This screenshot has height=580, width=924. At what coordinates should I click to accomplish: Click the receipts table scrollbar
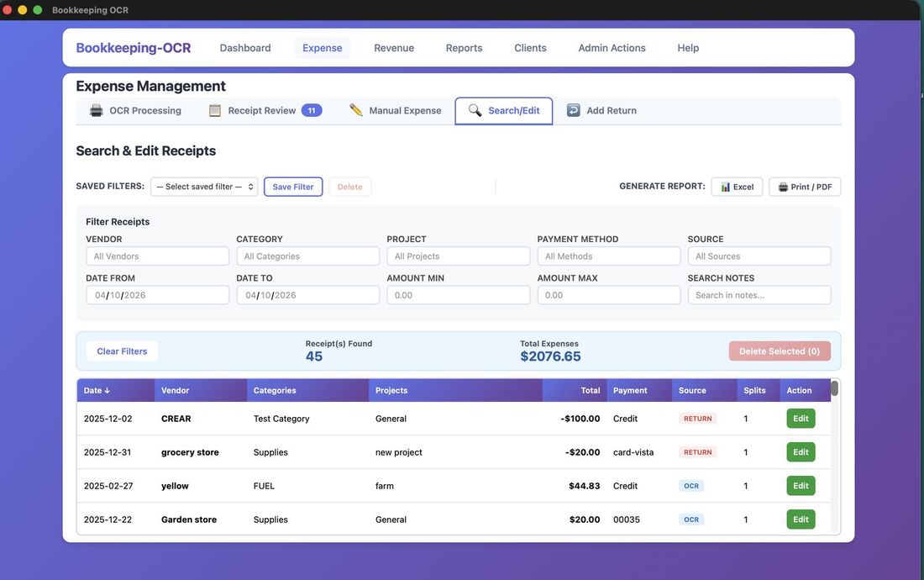(x=834, y=388)
